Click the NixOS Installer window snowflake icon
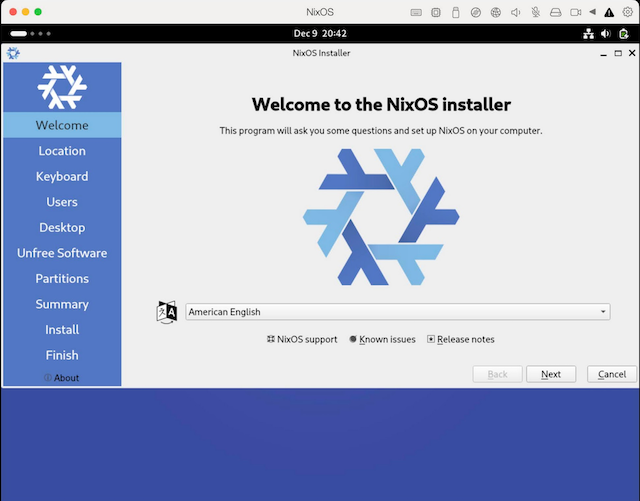 tap(13, 53)
